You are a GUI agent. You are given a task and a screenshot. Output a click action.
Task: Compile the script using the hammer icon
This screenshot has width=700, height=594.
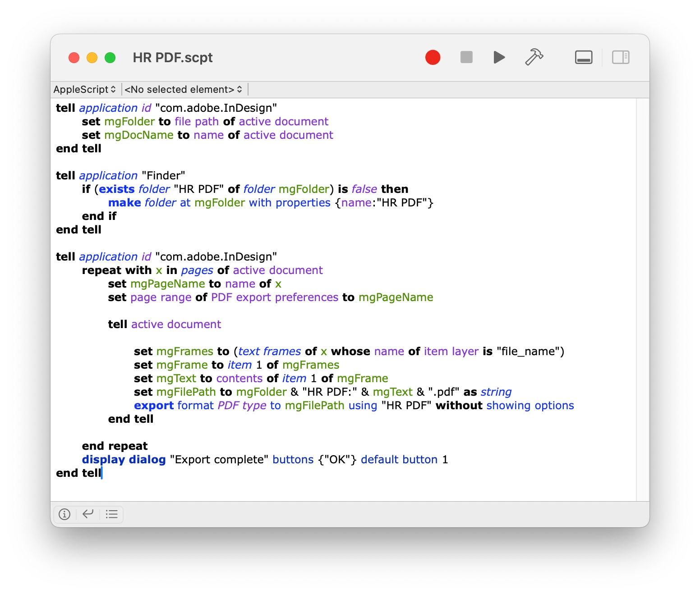click(x=534, y=57)
